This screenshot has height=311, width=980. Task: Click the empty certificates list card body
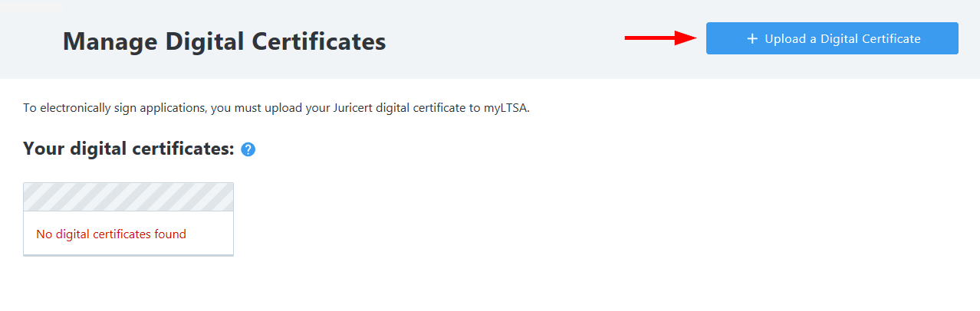coord(128,233)
